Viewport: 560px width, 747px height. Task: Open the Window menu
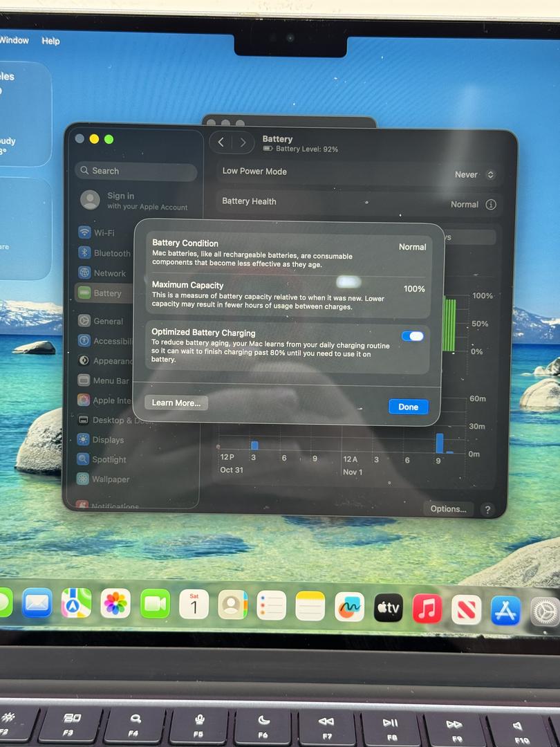14,40
